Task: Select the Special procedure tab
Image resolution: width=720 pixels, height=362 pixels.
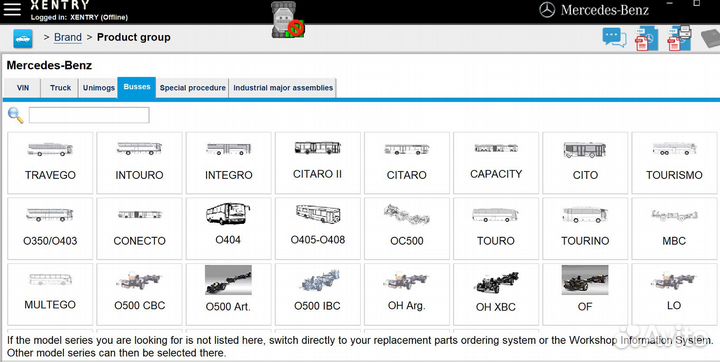Action: click(192, 88)
